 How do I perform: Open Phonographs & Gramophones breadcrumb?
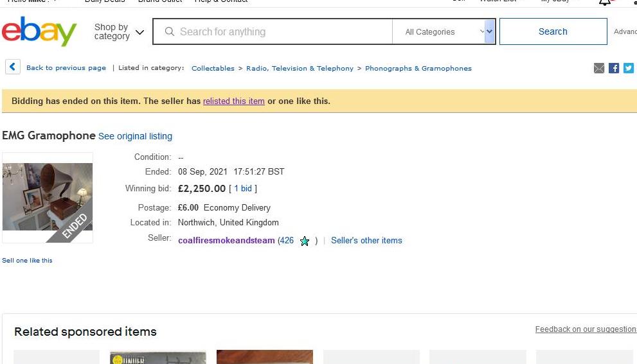(418, 68)
